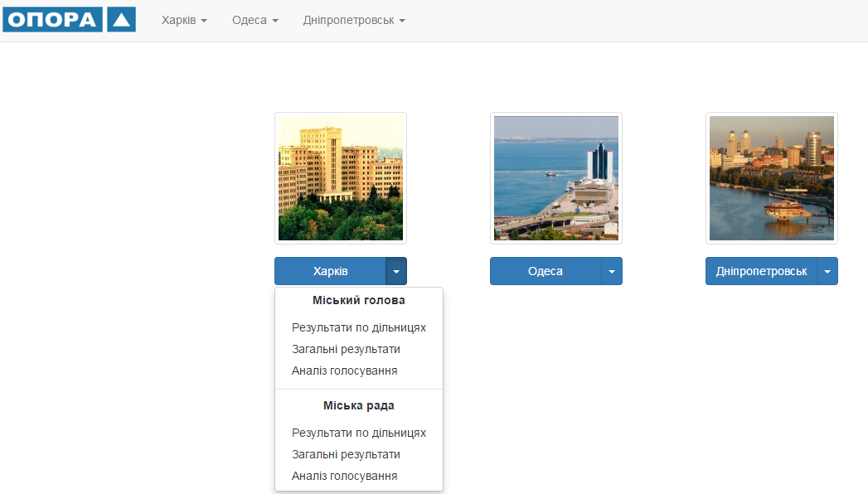
Task: Open the Одеса navigation menu
Action: 254,20
